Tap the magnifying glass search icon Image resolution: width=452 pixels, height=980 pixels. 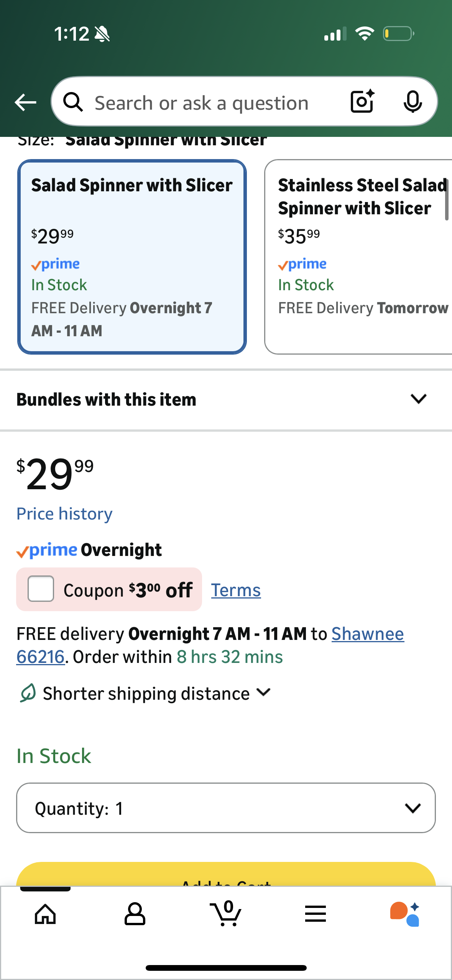[73, 102]
